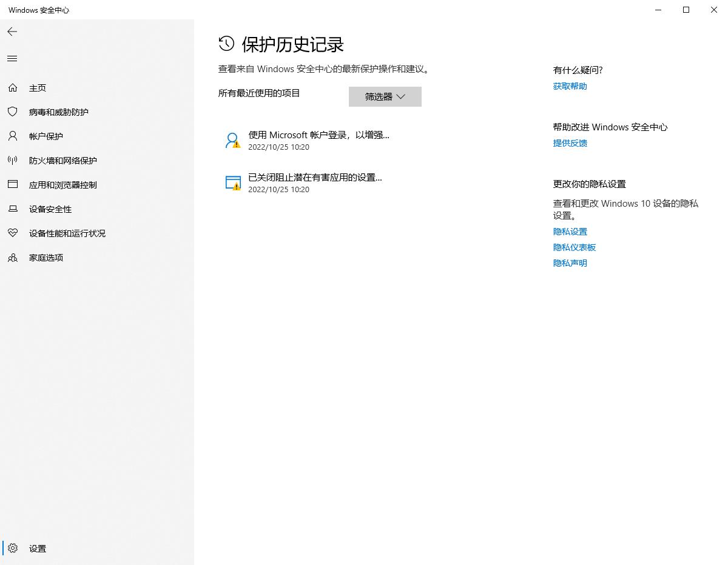The width and height of the screenshot is (728, 565).
Task: Click the 有什么疑问? heading
Action: [x=578, y=70]
